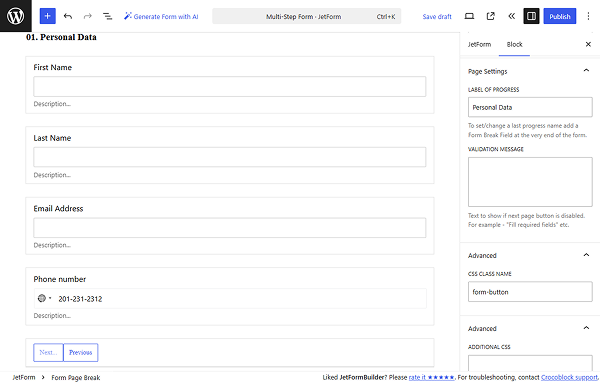
Task: Open the rate it stars link
Action: (x=431, y=377)
